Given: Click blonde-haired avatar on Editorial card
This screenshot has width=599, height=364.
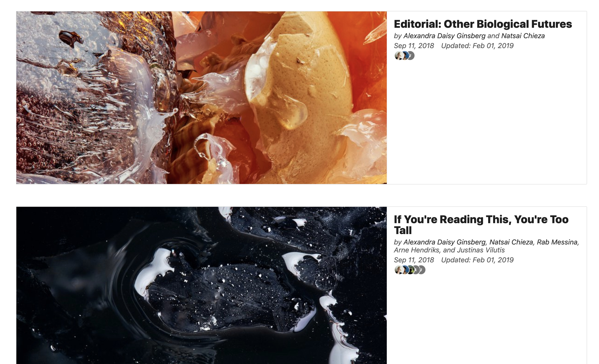Looking at the screenshot, I should click(x=398, y=56).
